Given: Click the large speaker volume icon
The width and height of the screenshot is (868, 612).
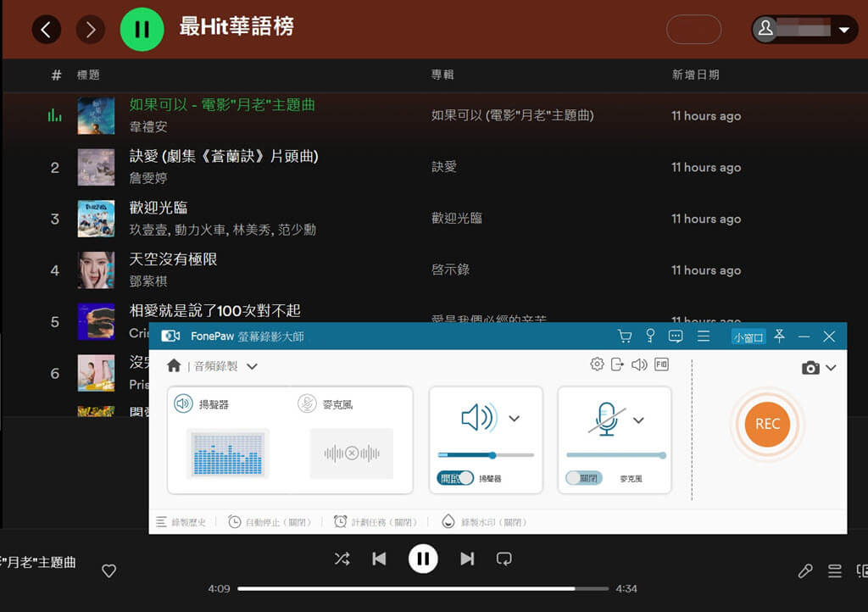Looking at the screenshot, I should pyautogui.click(x=479, y=418).
